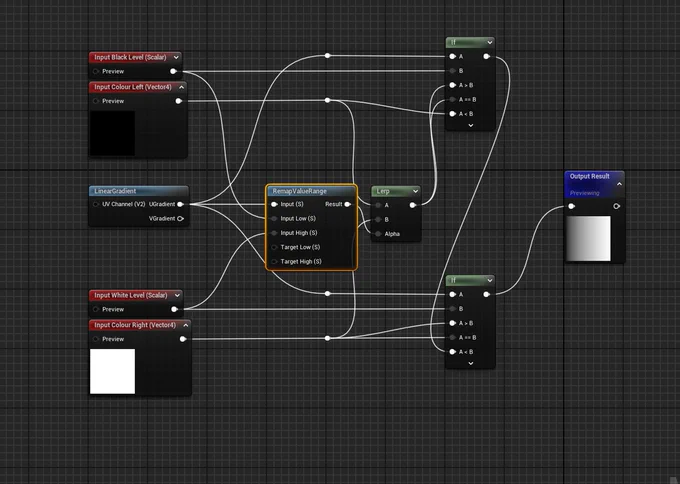The height and width of the screenshot is (484, 680).
Task: Select the white colour preview swatch
Action: pos(112,371)
